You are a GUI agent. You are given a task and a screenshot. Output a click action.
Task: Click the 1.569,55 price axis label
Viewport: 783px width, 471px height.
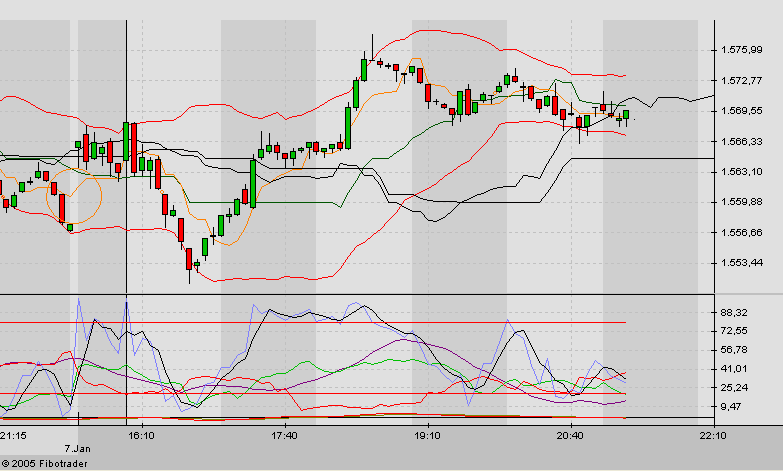click(742, 111)
